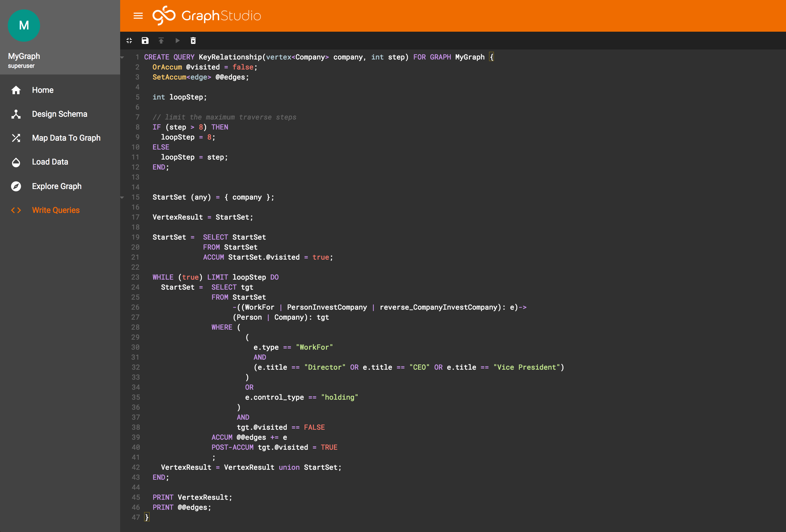Click 'VertexResult = StartSet;' line
Image resolution: width=786 pixels, height=532 pixels.
click(203, 217)
